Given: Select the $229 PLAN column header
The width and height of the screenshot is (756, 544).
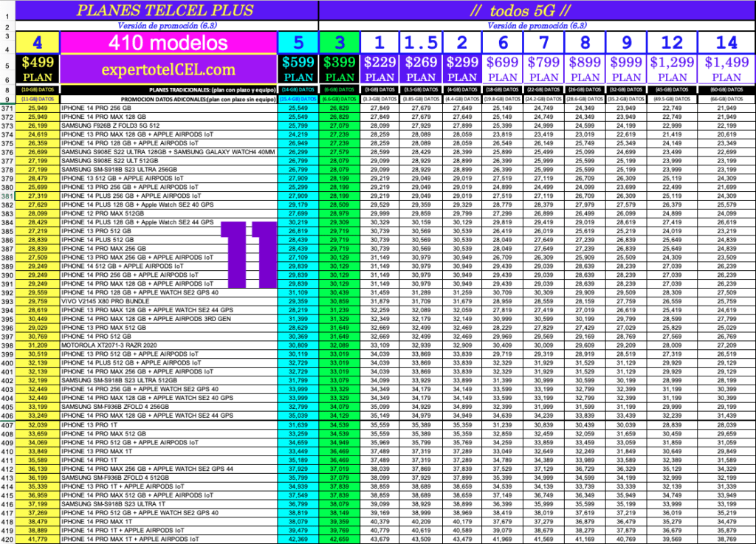Looking at the screenshot, I should (380, 69).
